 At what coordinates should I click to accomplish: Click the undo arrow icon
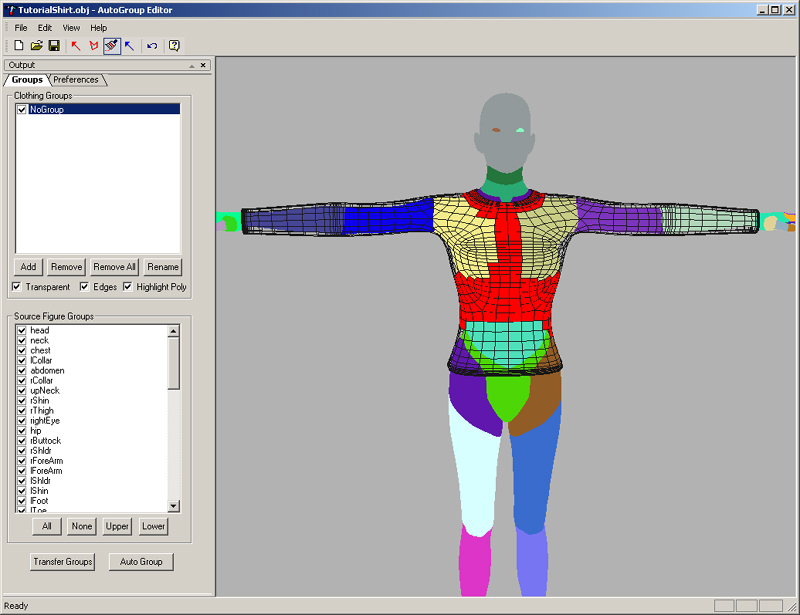pos(152,45)
